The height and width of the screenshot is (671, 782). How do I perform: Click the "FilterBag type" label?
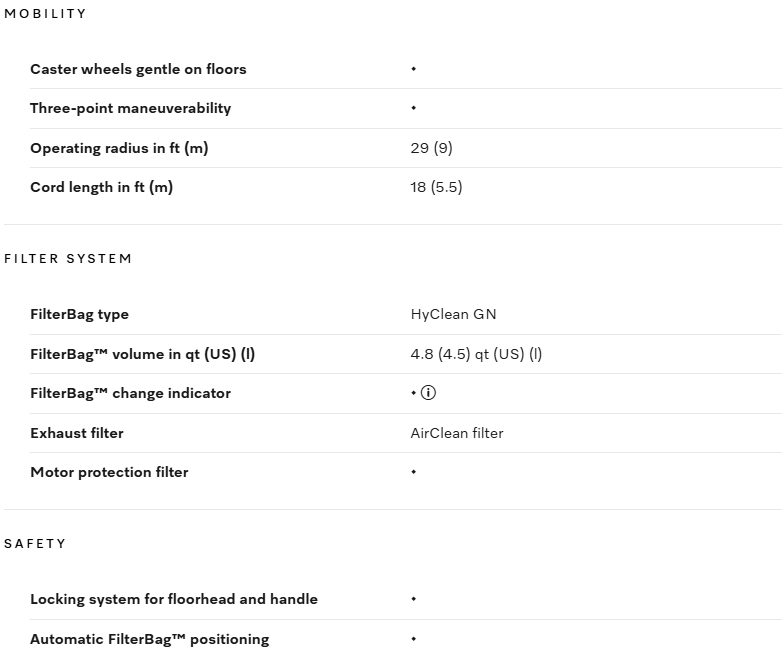(79, 314)
